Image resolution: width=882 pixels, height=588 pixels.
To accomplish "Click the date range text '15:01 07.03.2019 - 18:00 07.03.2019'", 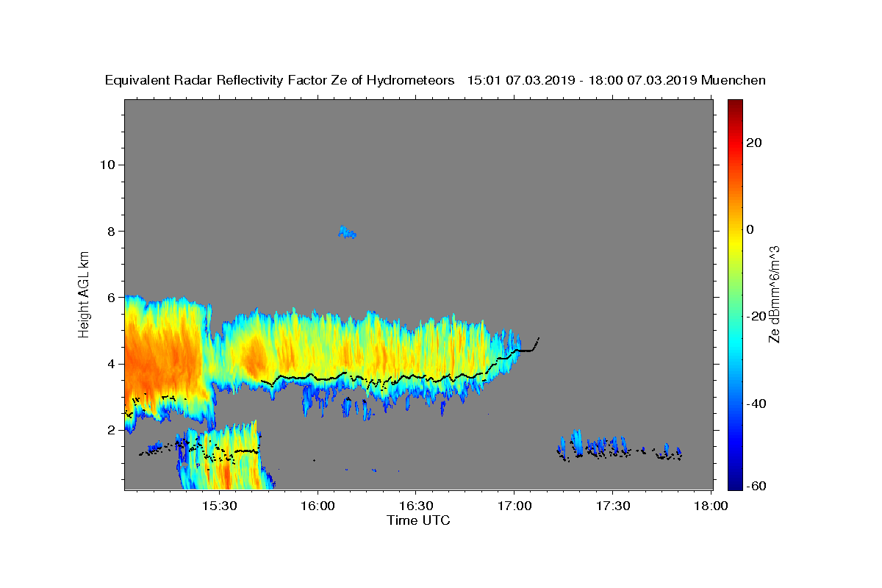I will (x=583, y=80).
